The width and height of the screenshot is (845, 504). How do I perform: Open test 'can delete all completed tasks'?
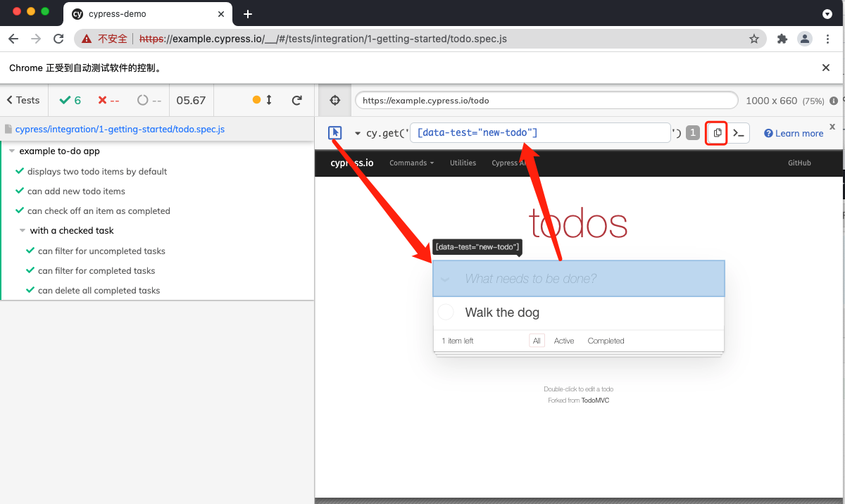pyautogui.click(x=99, y=291)
